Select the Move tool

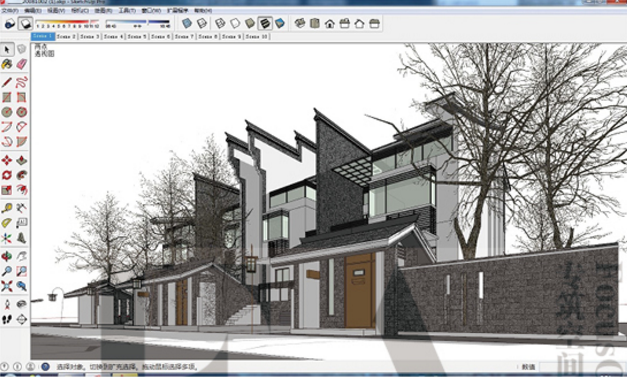[7, 160]
